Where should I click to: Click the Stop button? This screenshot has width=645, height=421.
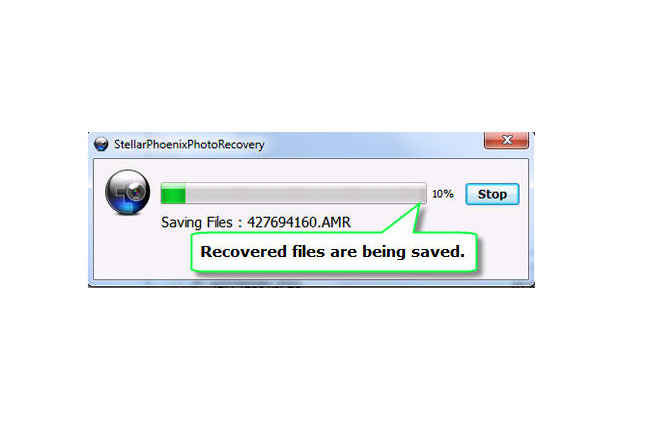tap(492, 194)
